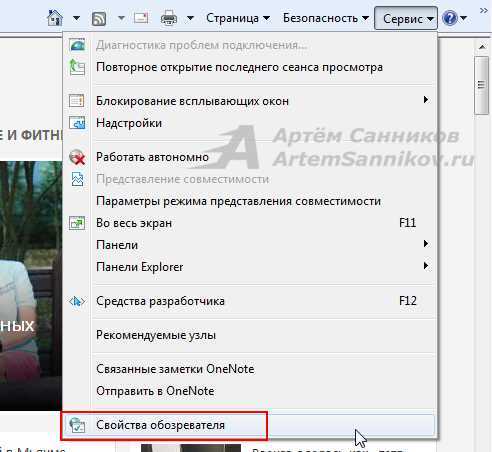This screenshot has height=452, width=492.
Task: Open Свойства обозревателя
Action: [250, 425]
